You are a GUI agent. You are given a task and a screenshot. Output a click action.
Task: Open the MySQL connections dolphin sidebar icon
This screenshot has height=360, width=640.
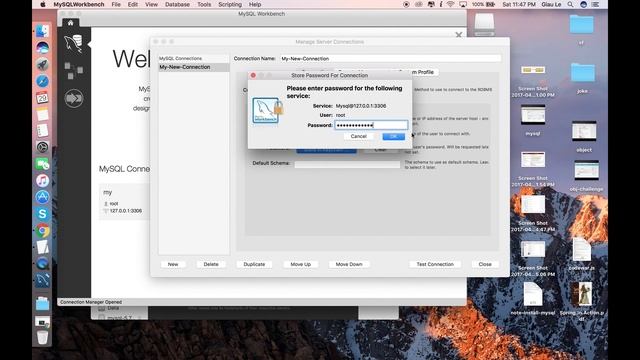73,44
